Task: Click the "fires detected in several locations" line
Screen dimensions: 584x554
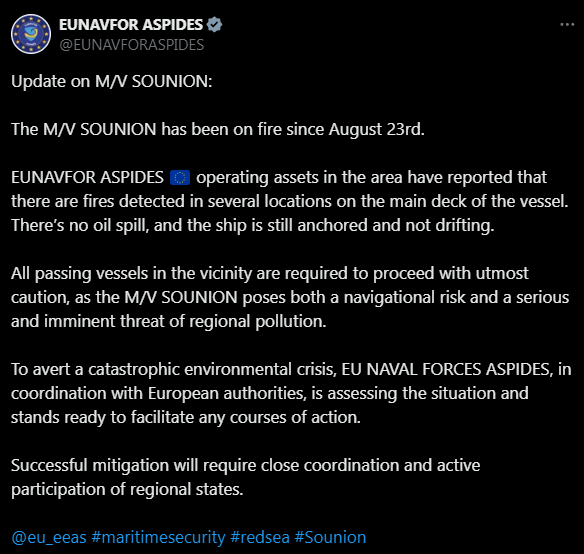Action: pyautogui.click(x=289, y=202)
